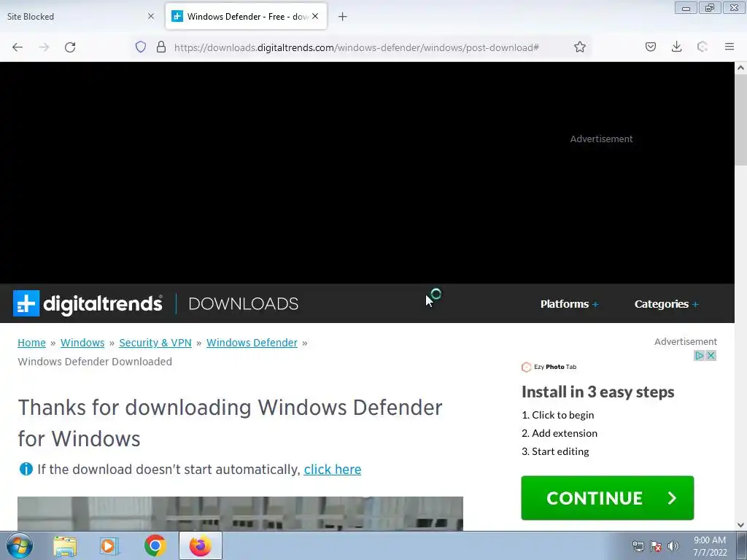The image size is (747, 560).
Task: Click the Ezy Photo Tab logo
Action: click(549, 367)
